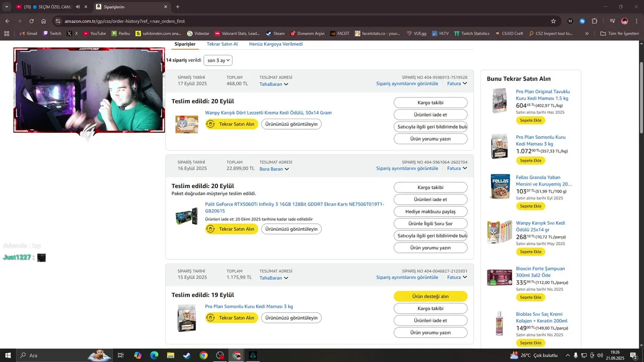Reload the page with the refresh icon
The width and height of the screenshot is (644, 362).
31,21
